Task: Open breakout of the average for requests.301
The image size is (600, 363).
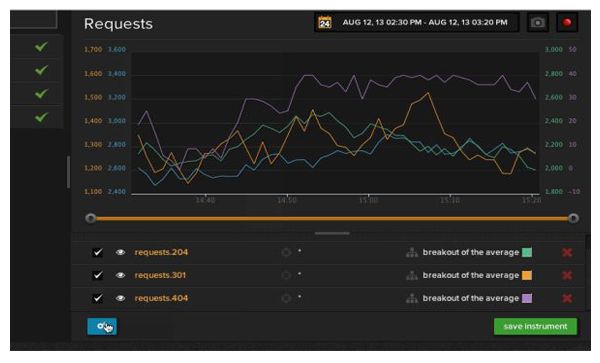Action: 471,275
